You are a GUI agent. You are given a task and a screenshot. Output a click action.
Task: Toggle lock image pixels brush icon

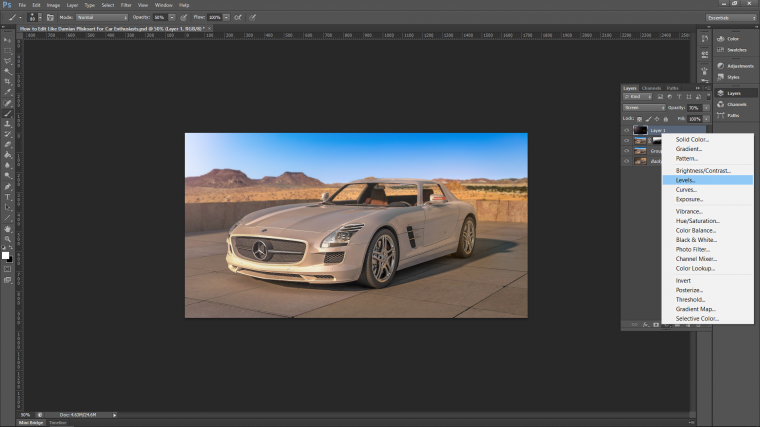coord(648,119)
